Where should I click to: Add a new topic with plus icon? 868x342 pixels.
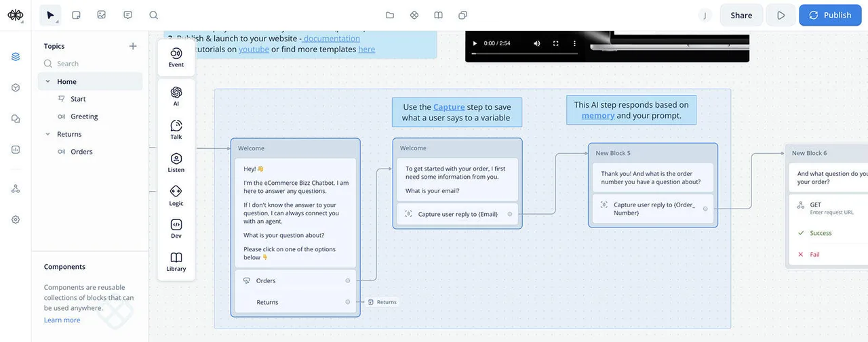click(x=133, y=46)
